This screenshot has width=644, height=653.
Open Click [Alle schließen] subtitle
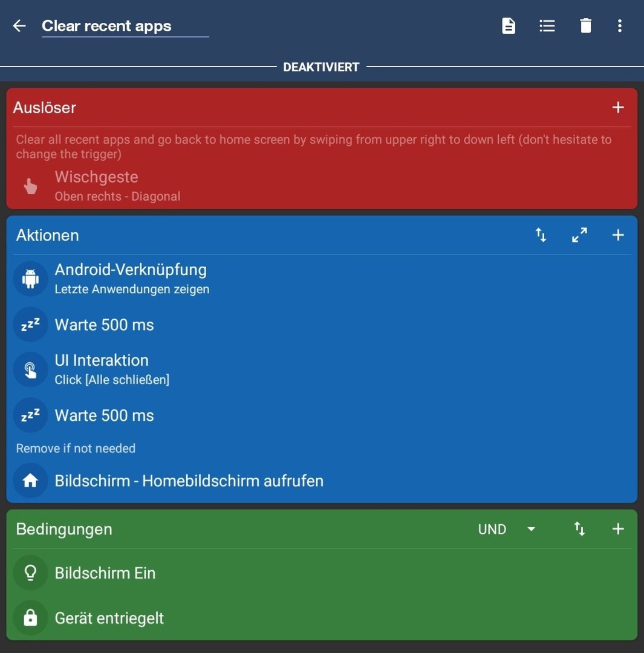click(x=112, y=379)
